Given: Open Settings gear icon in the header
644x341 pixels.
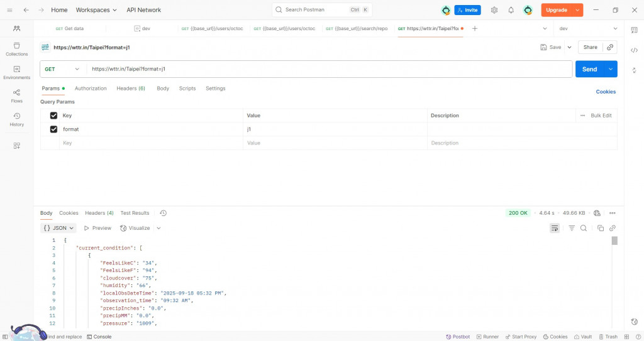Looking at the screenshot, I should (494, 10).
